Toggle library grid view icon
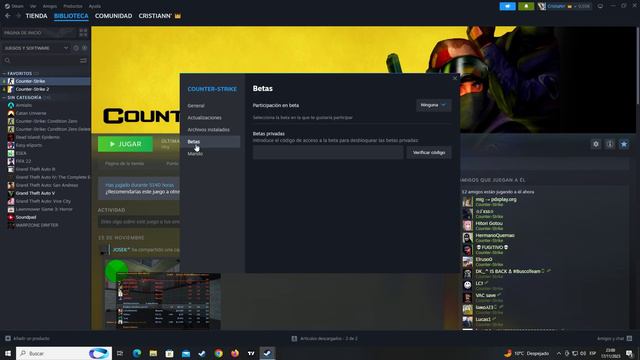640x360 pixels. pos(83,33)
